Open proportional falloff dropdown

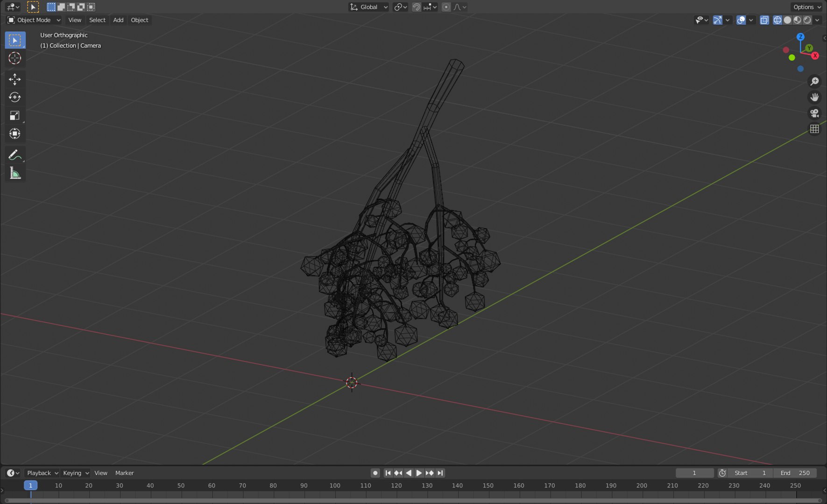(460, 7)
